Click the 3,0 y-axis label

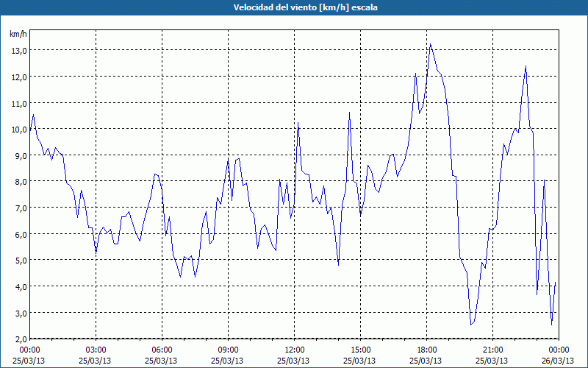(x=21, y=313)
